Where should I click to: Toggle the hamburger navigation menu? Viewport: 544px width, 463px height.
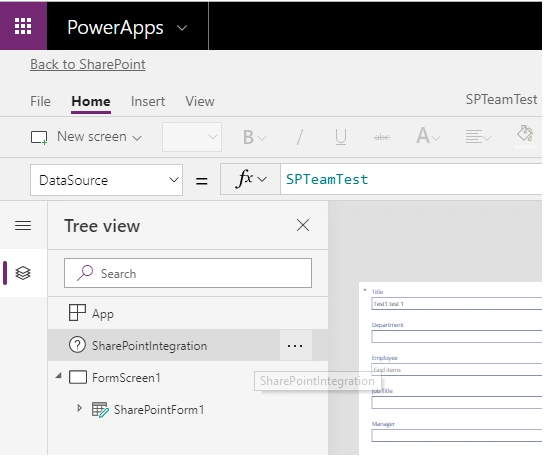point(23,225)
